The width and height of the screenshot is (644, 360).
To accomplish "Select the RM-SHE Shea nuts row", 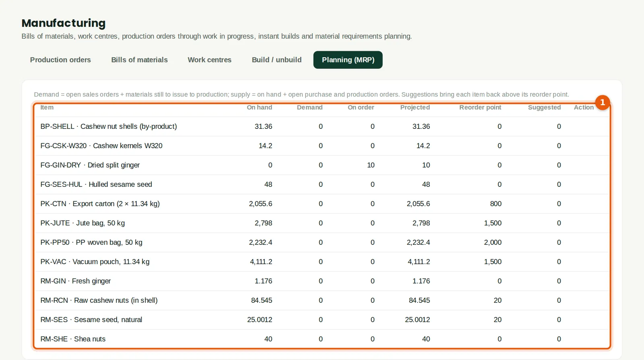I will (x=322, y=339).
